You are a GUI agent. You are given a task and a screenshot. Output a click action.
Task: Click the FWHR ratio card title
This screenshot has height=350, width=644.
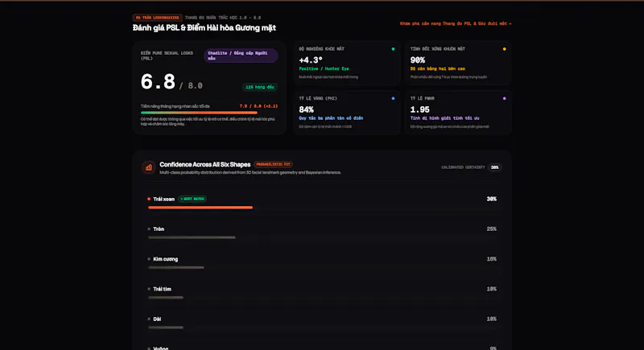(x=422, y=98)
